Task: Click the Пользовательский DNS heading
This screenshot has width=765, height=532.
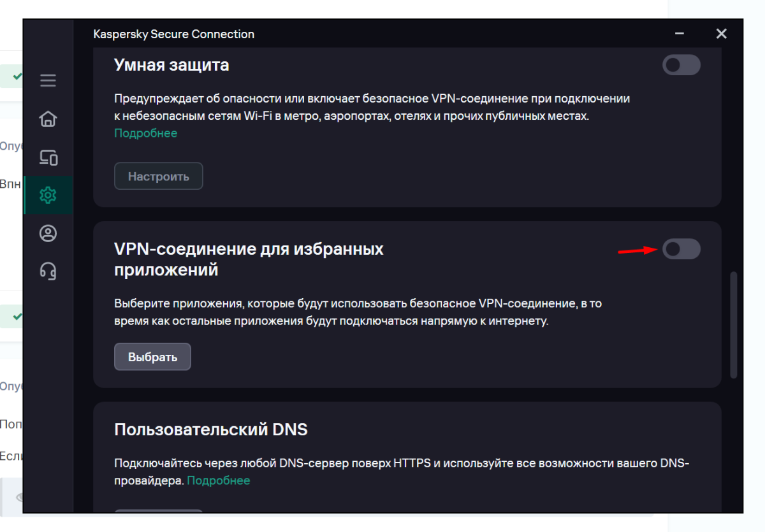Action: tap(211, 429)
